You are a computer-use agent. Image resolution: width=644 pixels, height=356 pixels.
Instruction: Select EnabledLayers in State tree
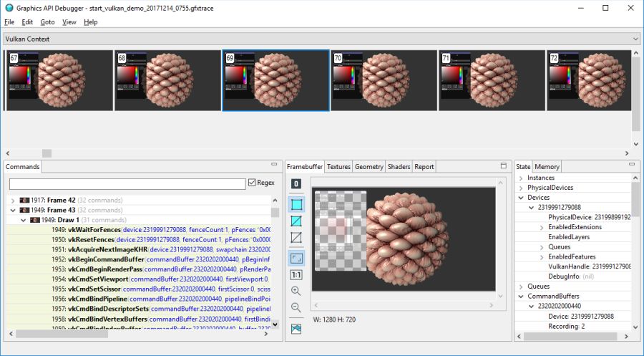569,237
